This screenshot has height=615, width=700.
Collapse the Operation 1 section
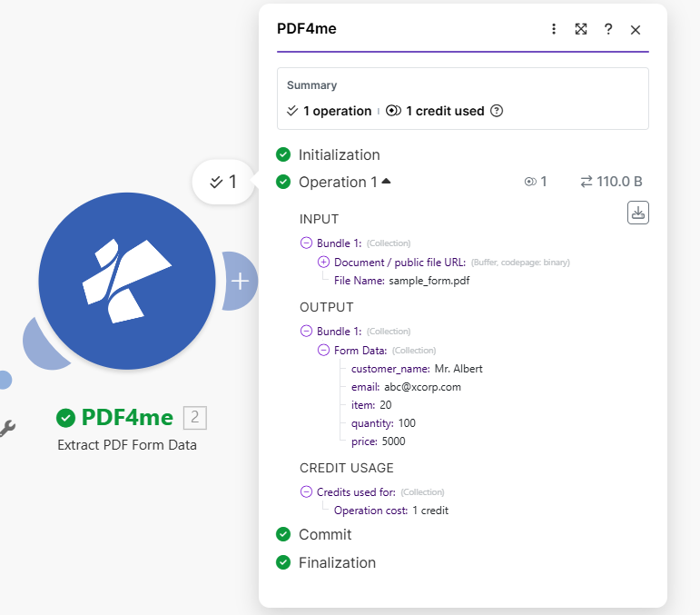point(386,182)
